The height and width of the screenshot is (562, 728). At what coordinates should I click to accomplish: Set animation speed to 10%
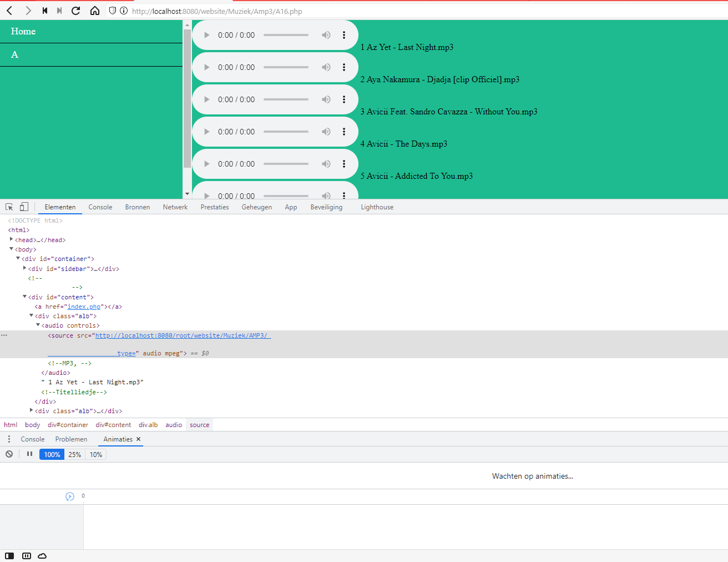(95, 455)
